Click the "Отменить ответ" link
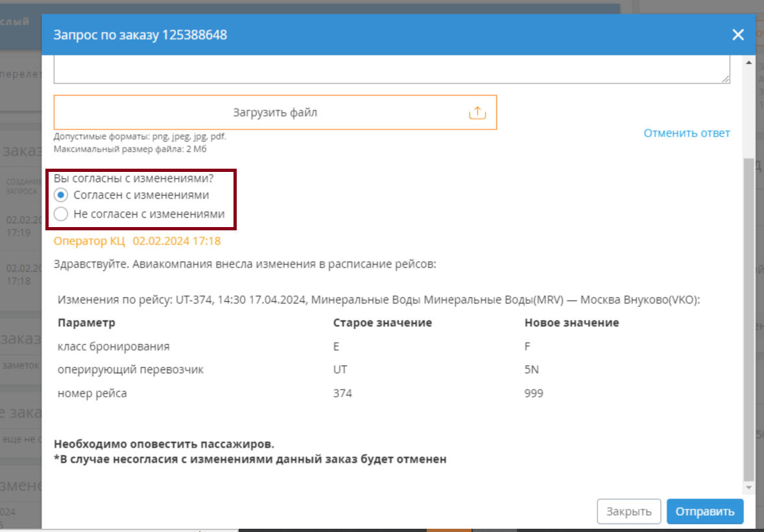The image size is (764, 532). click(x=687, y=133)
